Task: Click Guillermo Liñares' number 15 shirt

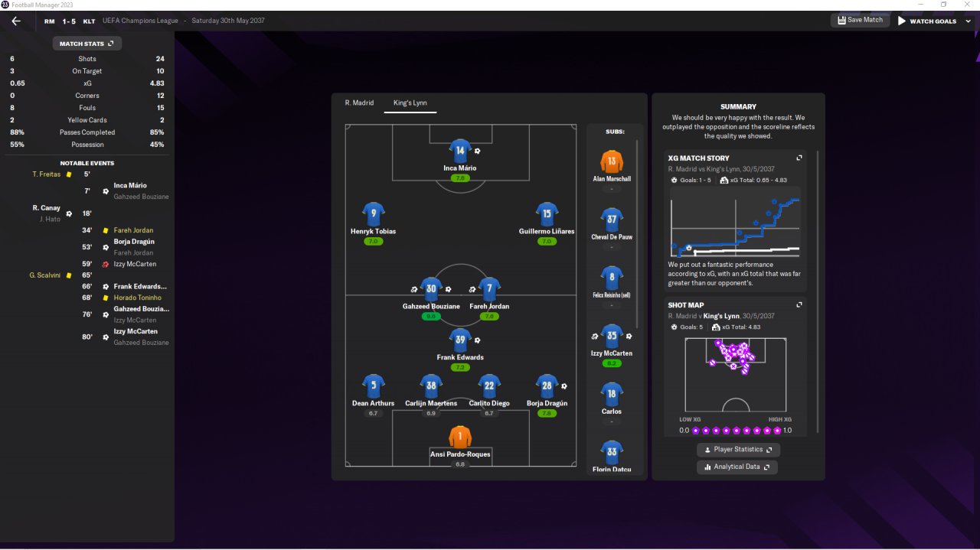Action: pyautogui.click(x=547, y=213)
